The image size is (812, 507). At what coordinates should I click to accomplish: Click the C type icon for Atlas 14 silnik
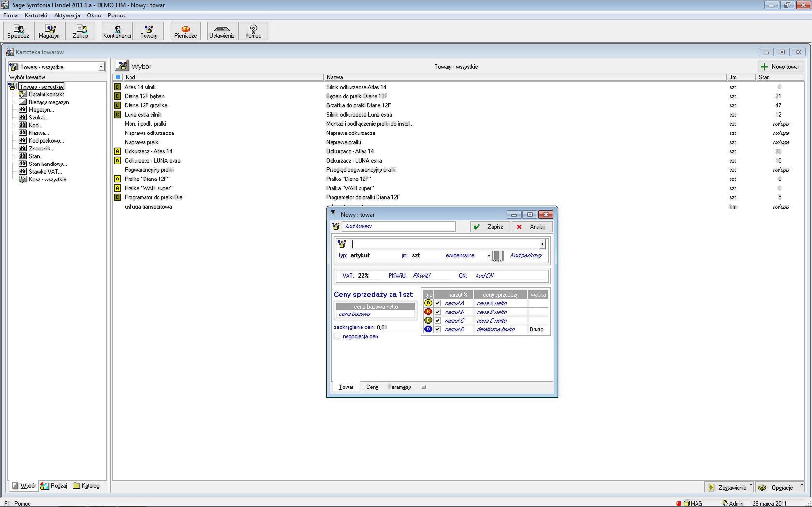(x=117, y=87)
